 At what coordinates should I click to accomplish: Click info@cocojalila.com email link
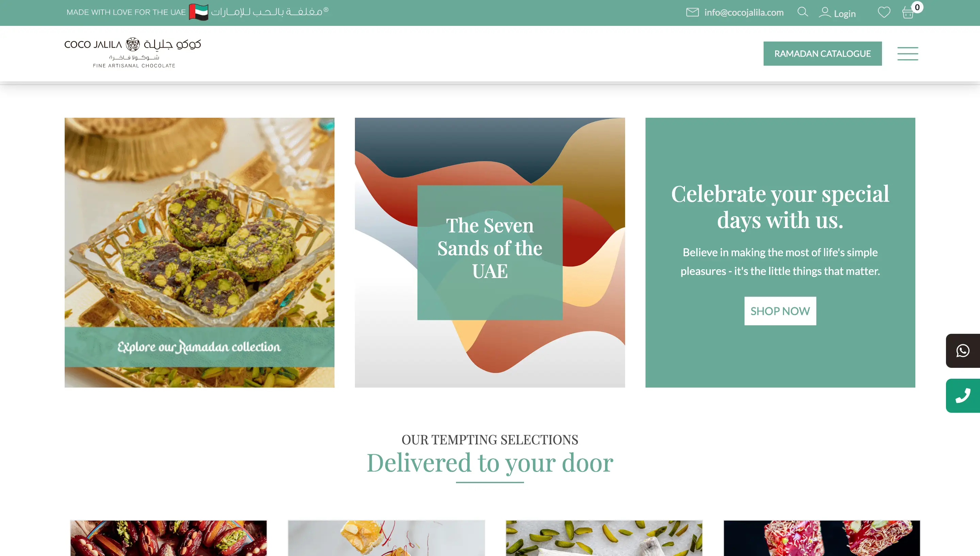coord(744,12)
